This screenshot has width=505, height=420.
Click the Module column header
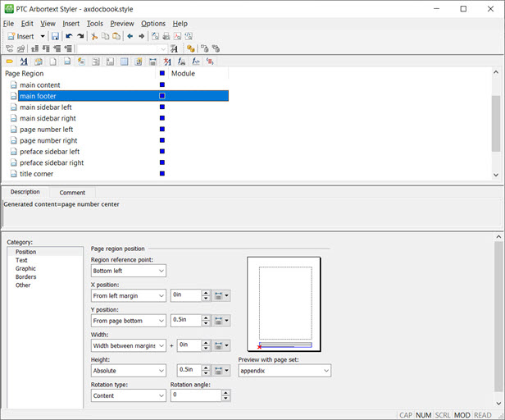198,74
